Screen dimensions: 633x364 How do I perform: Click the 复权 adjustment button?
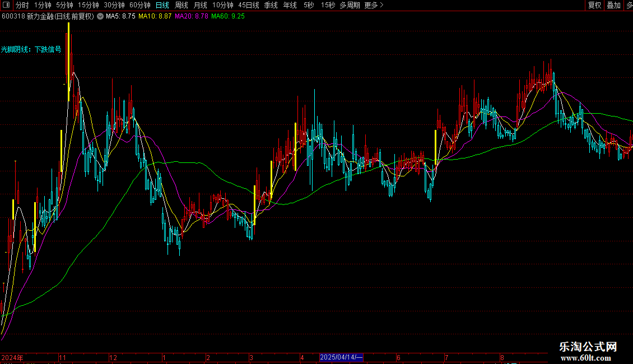[x=594, y=5]
